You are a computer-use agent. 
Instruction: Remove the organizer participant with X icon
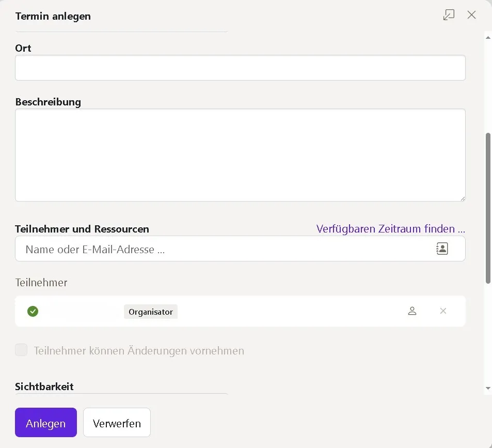click(443, 311)
